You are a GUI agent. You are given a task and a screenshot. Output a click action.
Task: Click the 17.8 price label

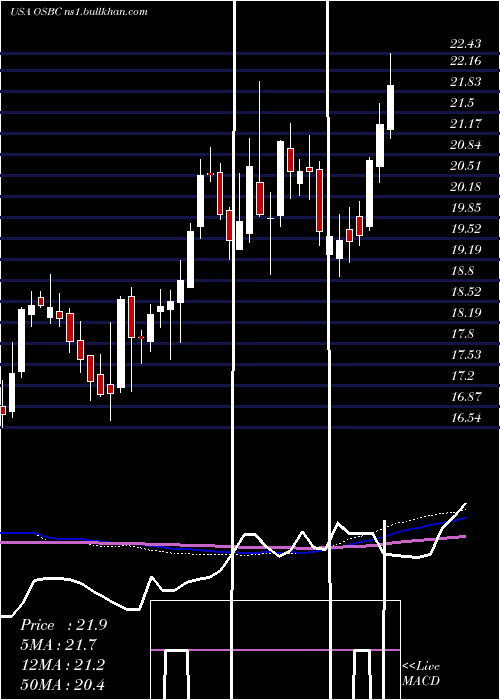click(462, 333)
